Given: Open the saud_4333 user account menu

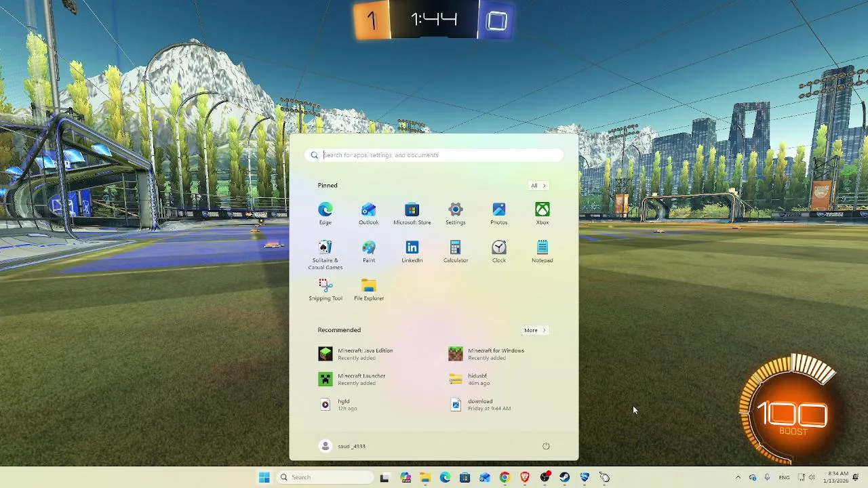Looking at the screenshot, I should tap(343, 446).
